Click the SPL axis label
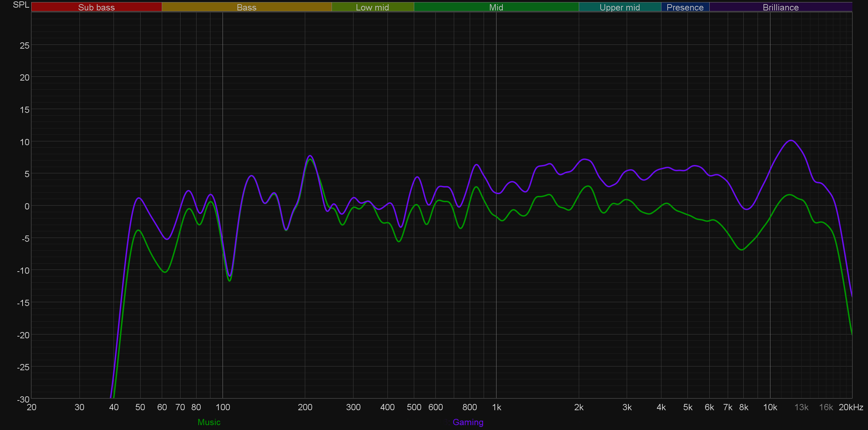Image resolution: width=868 pixels, height=430 pixels. pyautogui.click(x=21, y=5)
